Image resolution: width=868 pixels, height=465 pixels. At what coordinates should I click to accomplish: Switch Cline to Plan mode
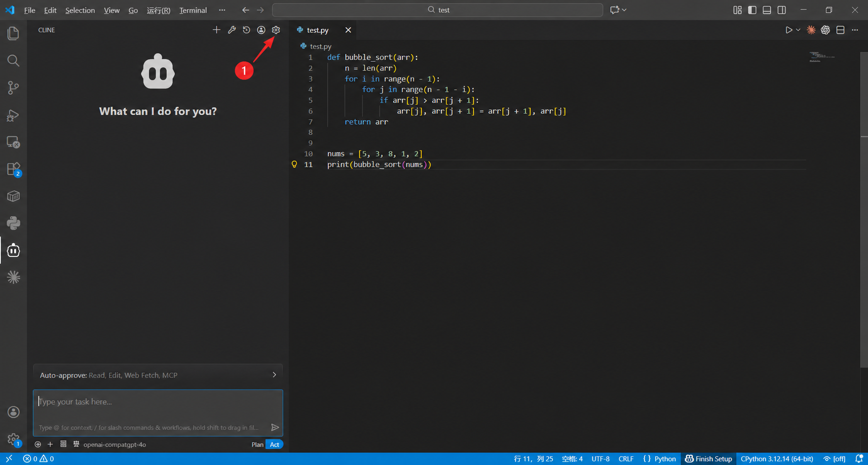(257, 444)
